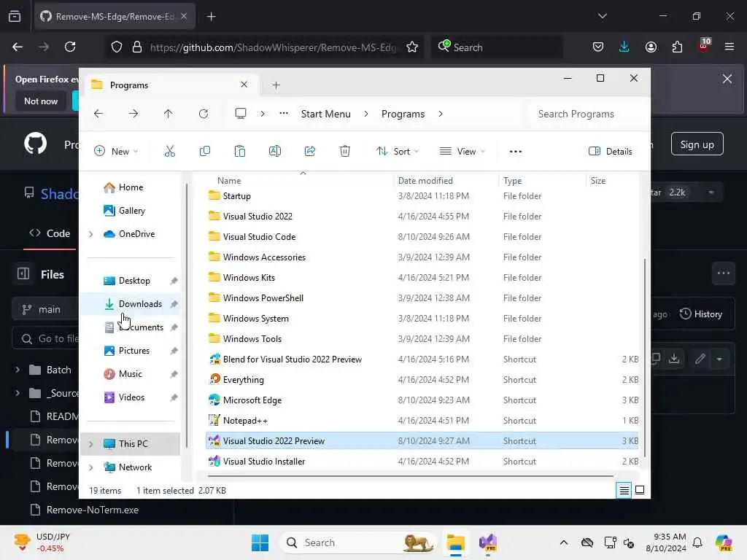Expand hidden breadcrumb path with ellipsis
Screen dimensions: 747x560
tap(284, 113)
